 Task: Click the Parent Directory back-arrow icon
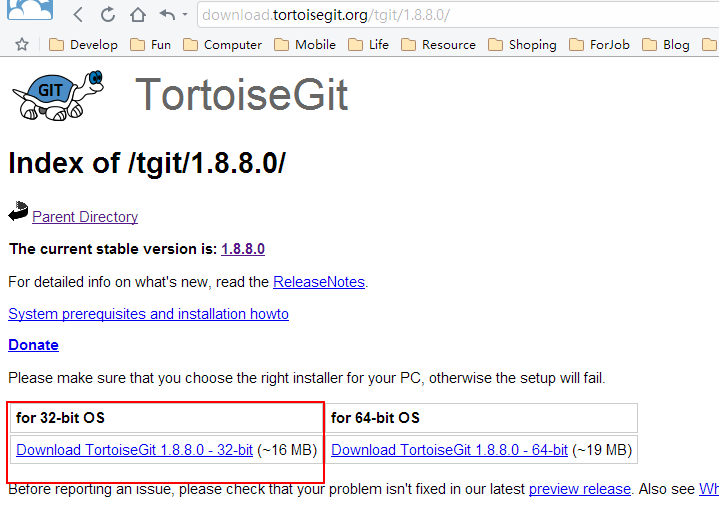pos(18,213)
